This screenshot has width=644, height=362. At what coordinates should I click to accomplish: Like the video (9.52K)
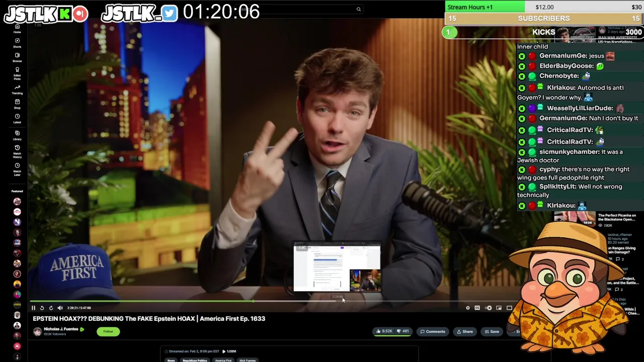384,331
